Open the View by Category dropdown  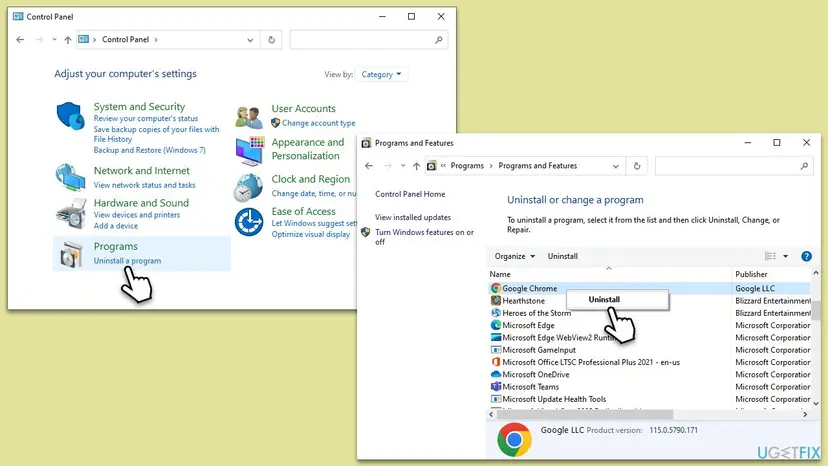click(x=381, y=74)
